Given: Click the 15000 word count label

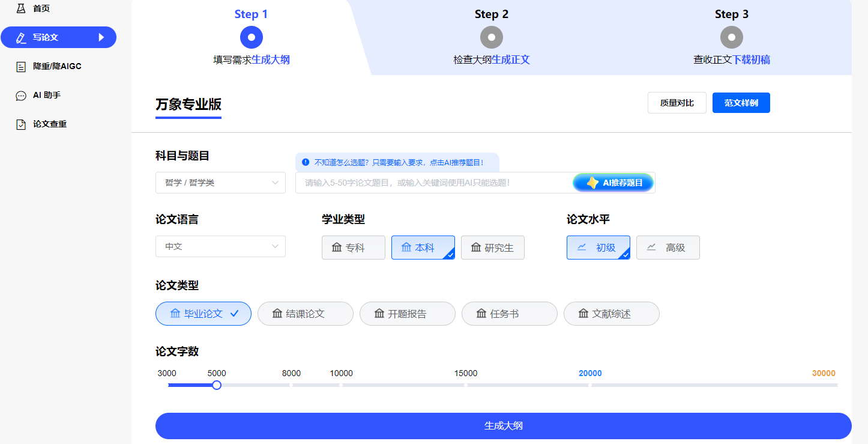Looking at the screenshot, I should pyautogui.click(x=466, y=373).
